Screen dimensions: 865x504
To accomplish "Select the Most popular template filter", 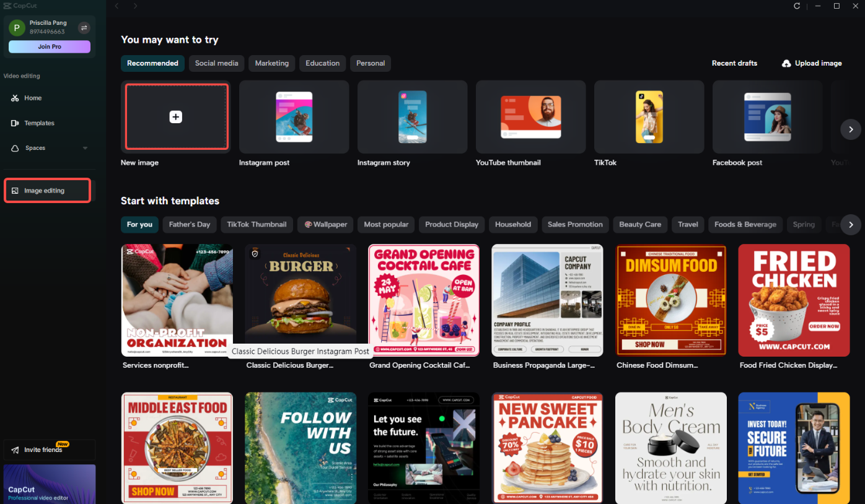I will click(386, 225).
